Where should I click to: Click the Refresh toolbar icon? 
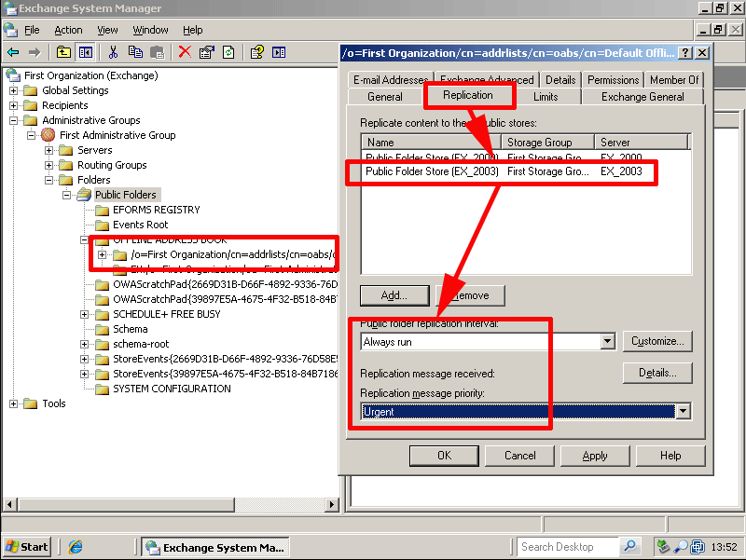point(228,52)
